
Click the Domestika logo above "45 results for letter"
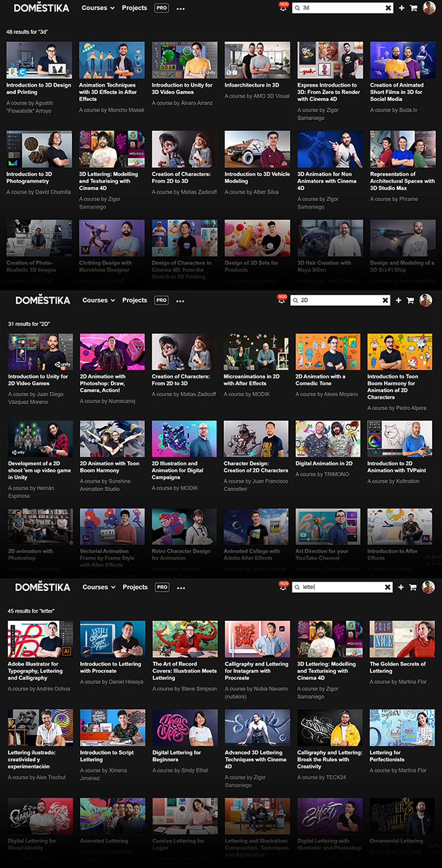pos(43,588)
